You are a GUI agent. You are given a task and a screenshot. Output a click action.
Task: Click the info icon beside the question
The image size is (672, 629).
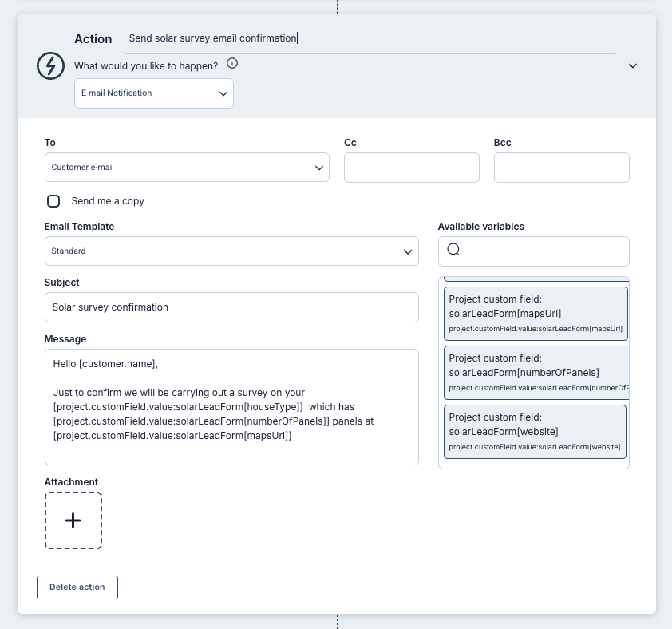(232, 64)
